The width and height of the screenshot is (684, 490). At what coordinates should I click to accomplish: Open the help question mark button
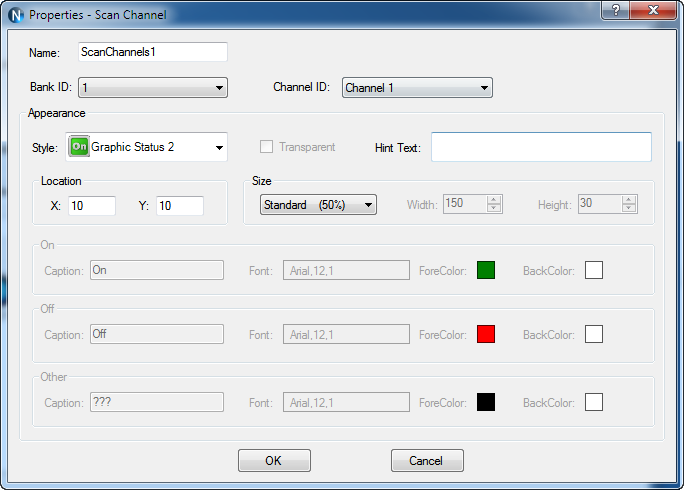(x=615, y=10)
